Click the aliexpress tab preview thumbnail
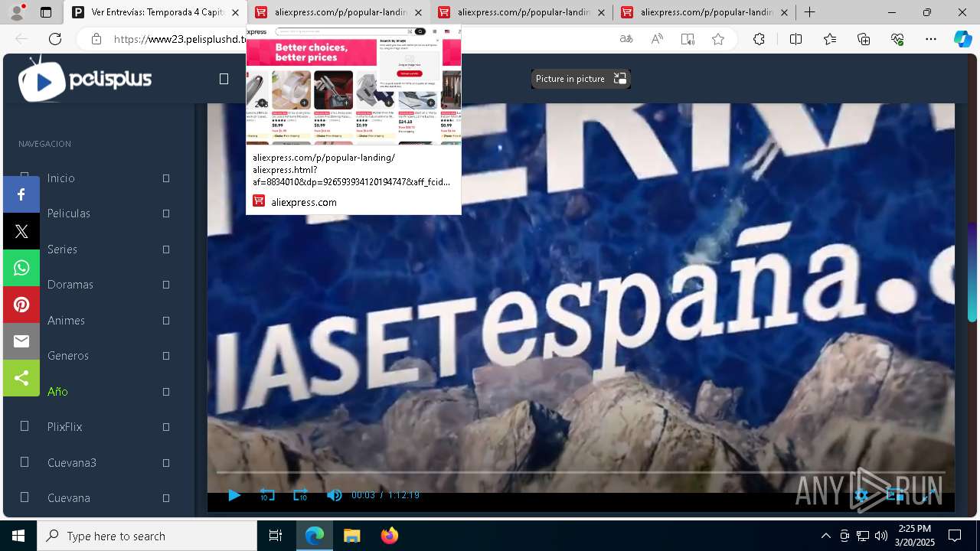980x551 pixels. 354,85
